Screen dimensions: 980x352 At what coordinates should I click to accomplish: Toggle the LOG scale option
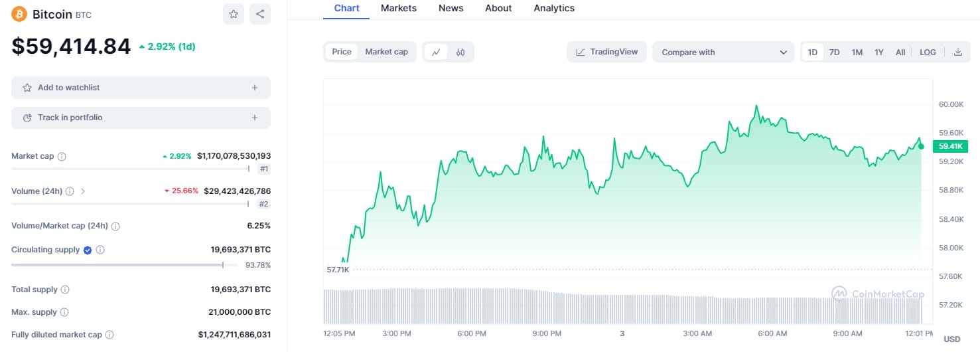point(928,52)
